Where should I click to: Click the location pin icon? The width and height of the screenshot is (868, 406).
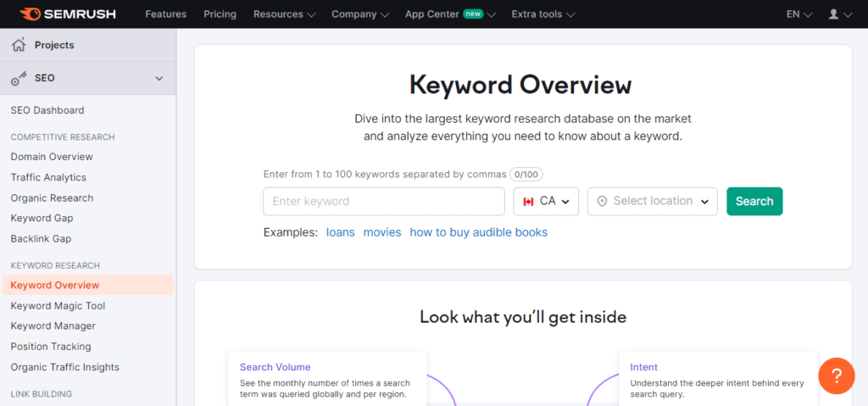pos(602,202)
